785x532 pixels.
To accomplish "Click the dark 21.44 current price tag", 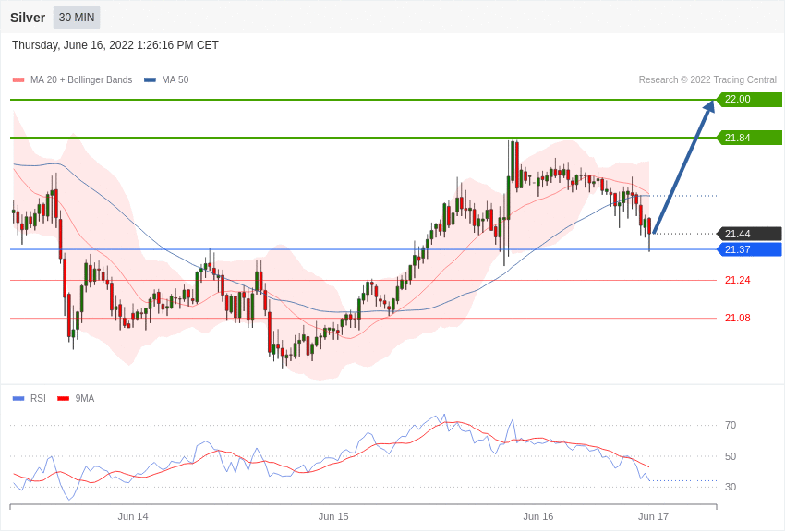I will tap(749, 234).
